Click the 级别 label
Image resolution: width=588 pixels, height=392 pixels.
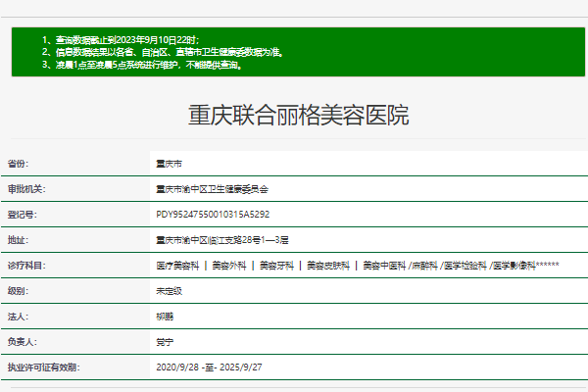(x=18, y=291)
